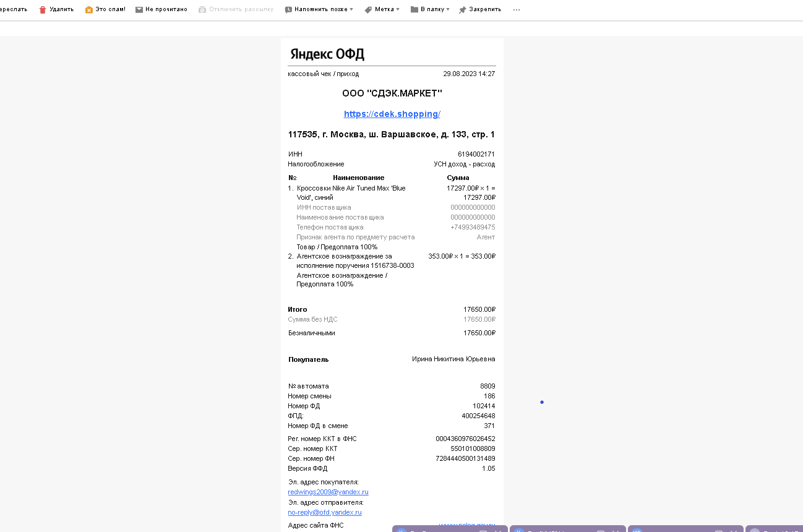Select the supplier phone +74993489475

coord(473,227)
